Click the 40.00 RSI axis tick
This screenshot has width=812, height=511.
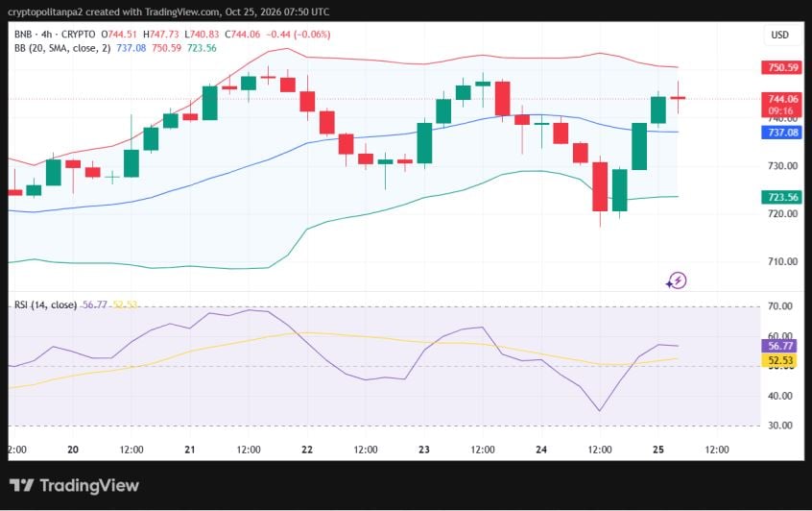pyautogui.click(x=780, y=396)
